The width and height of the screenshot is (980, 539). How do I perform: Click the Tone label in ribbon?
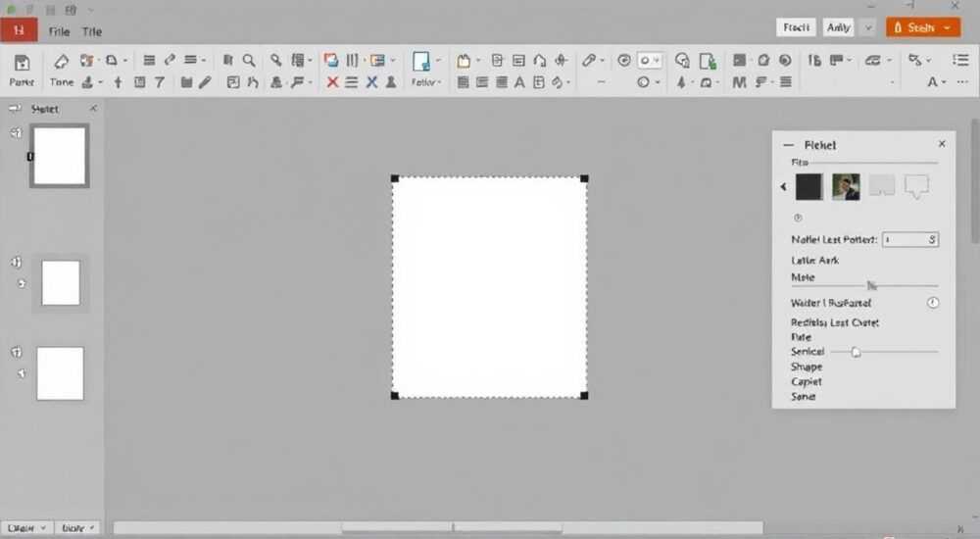(x=61, y=82)
